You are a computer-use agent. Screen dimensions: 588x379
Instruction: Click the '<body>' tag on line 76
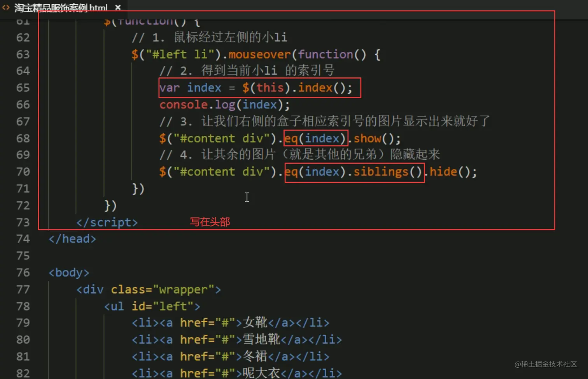pos(69,273)
